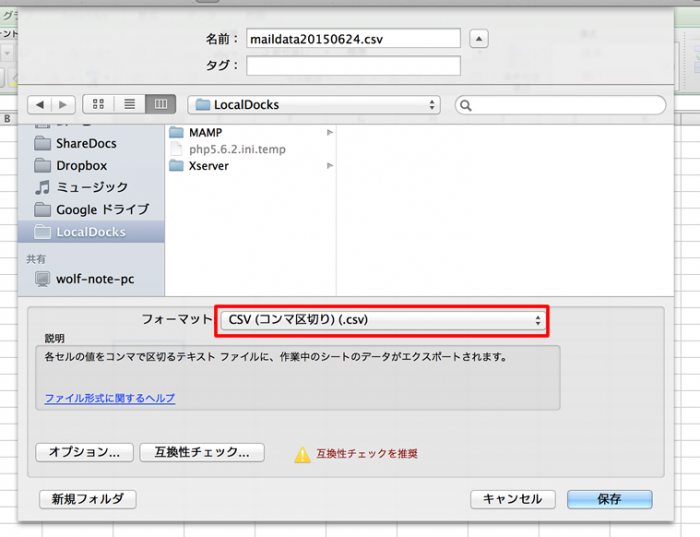Click the file name input field
Viewport: 700px width, 537px height.
click(x=353, y=39)
